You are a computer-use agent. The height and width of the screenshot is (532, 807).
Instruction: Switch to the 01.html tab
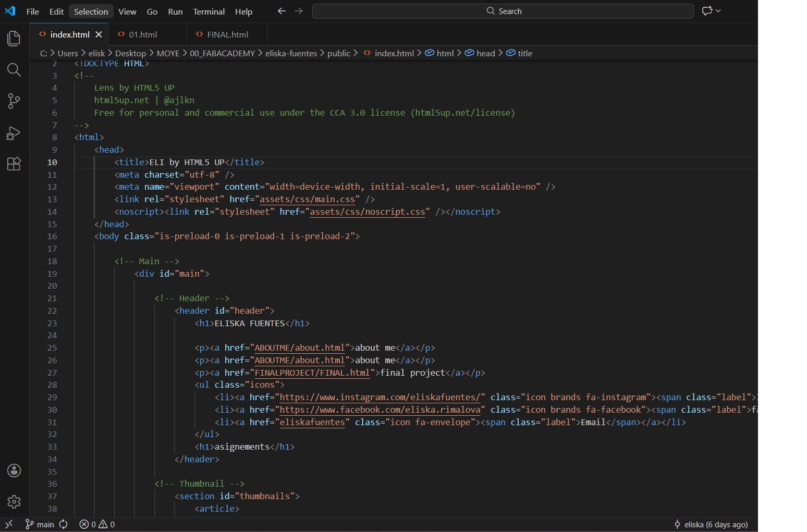click(x=142, y=34)
